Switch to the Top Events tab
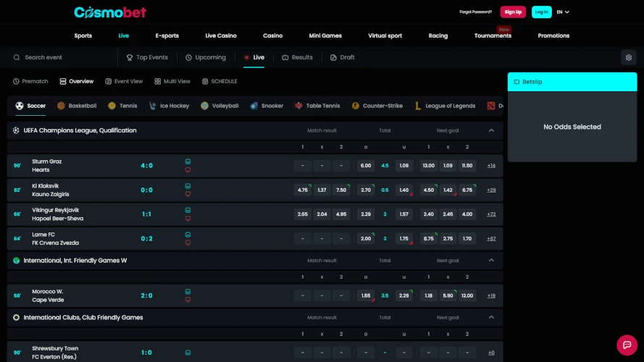Viewport: 644px width, 362px height. (147, 57)
